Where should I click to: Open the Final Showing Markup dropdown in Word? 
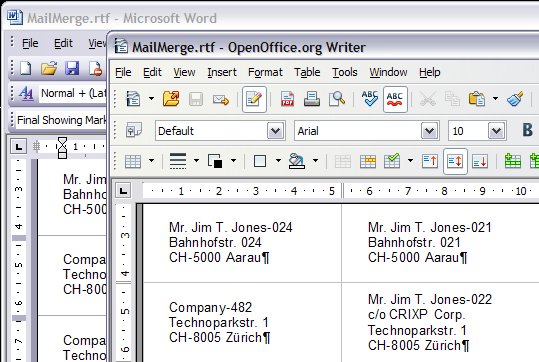pos(61,120)
